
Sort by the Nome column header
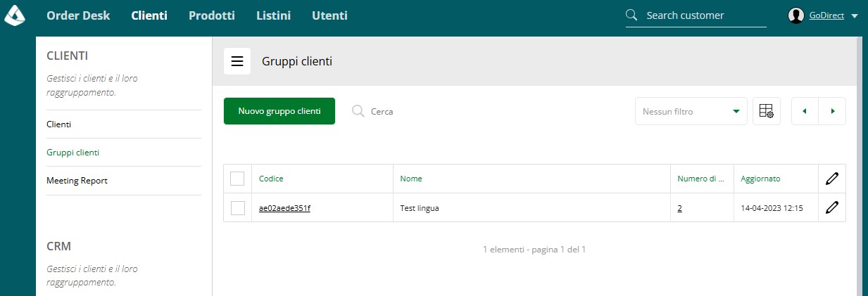(411, 179)
